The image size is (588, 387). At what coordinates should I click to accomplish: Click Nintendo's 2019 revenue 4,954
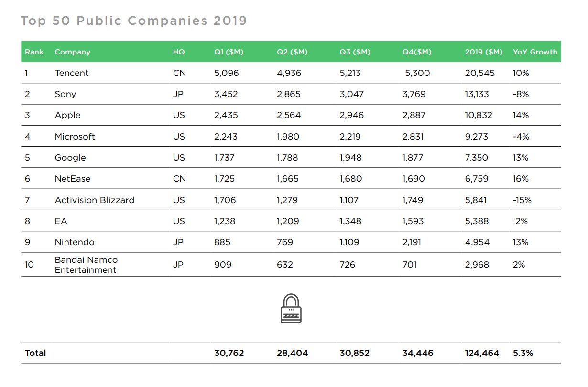tap(477, 242)
